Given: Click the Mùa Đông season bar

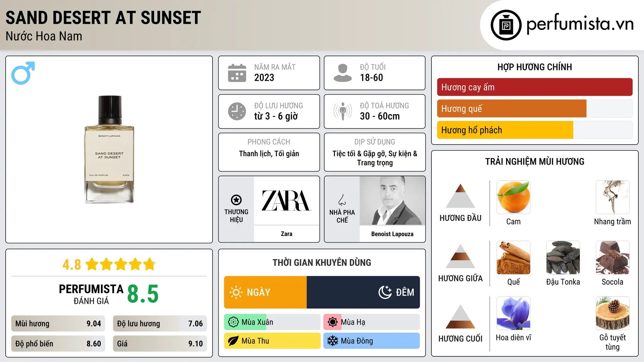Looking at the screenshot, I should coord(372,341).
